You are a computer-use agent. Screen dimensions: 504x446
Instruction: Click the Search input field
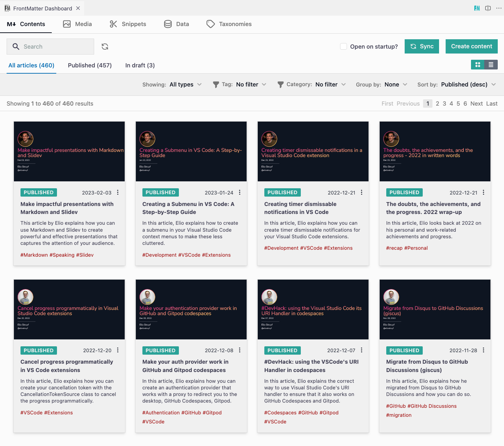point(50,47)
